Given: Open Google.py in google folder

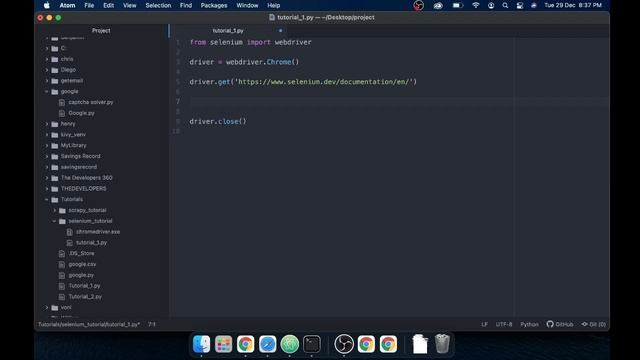Looking at the screenshot, I should 81,113.
